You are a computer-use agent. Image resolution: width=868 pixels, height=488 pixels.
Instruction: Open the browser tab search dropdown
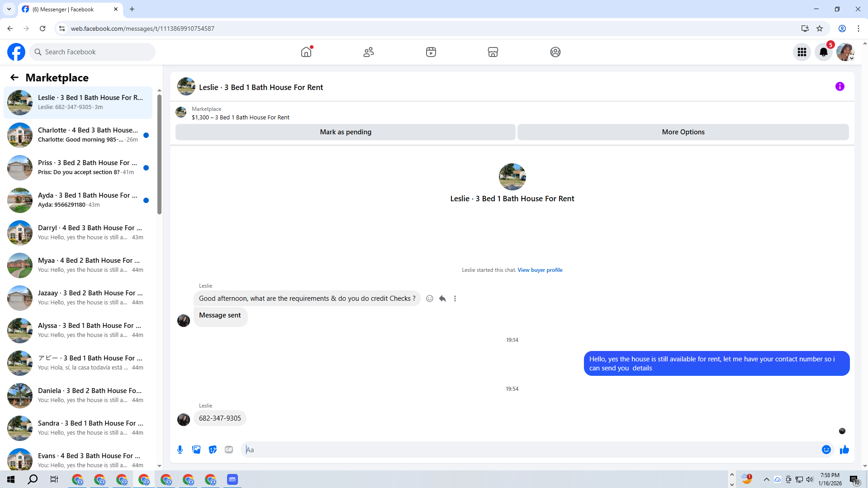pos(9,9)
